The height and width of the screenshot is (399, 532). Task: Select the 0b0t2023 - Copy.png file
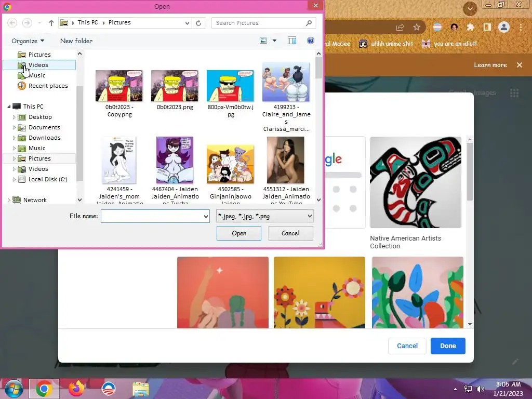pos(119,94)
